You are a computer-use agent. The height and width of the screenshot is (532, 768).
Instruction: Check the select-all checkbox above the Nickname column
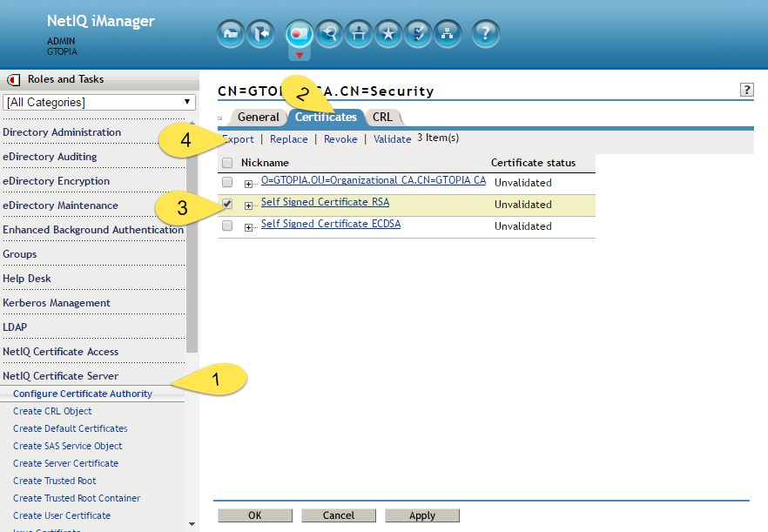229,162
